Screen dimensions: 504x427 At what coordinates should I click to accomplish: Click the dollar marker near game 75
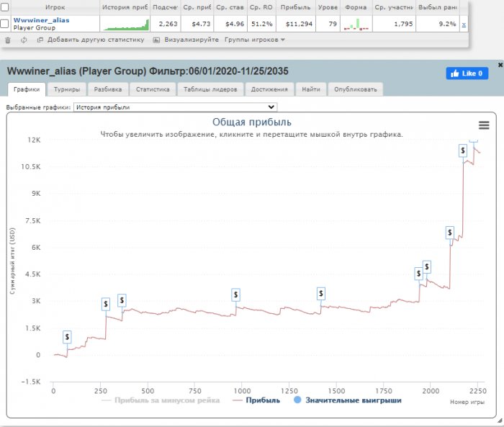[67, 337]
